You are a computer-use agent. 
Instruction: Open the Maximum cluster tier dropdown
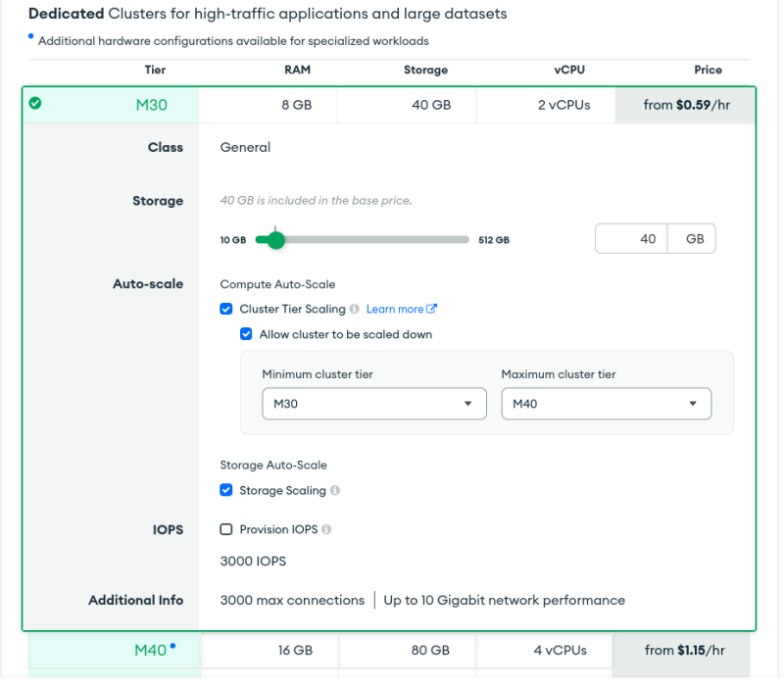pos(606,404)
